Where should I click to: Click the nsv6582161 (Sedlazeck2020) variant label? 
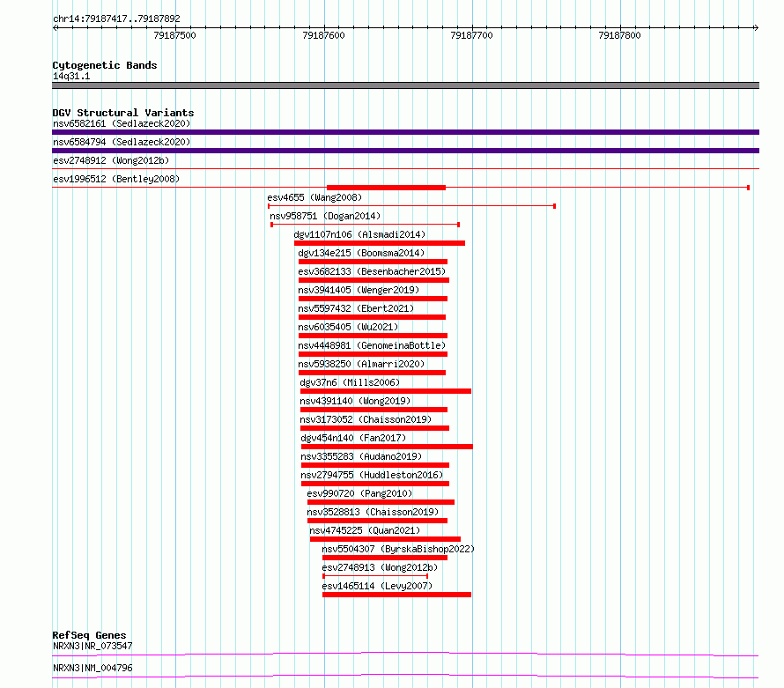tap(122, 123)
